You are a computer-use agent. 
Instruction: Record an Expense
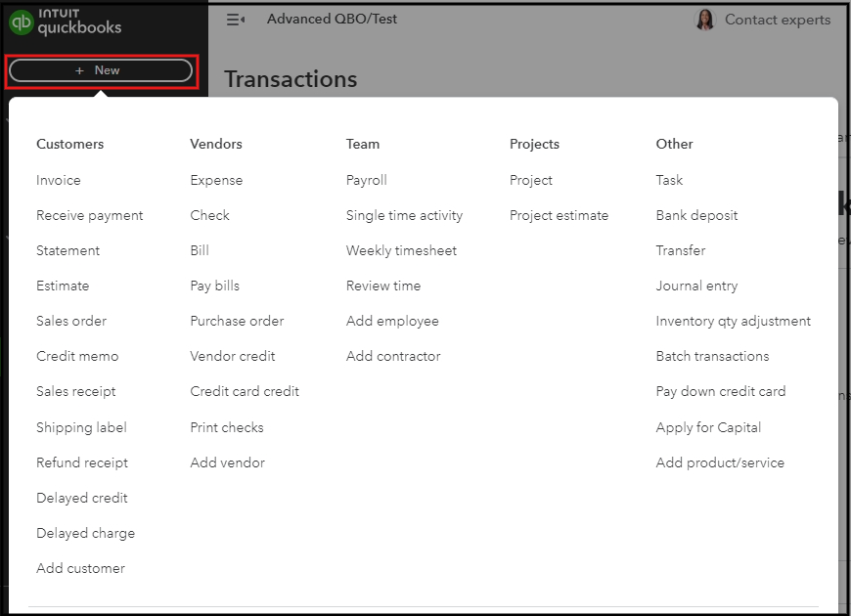(x=215, y=180)
